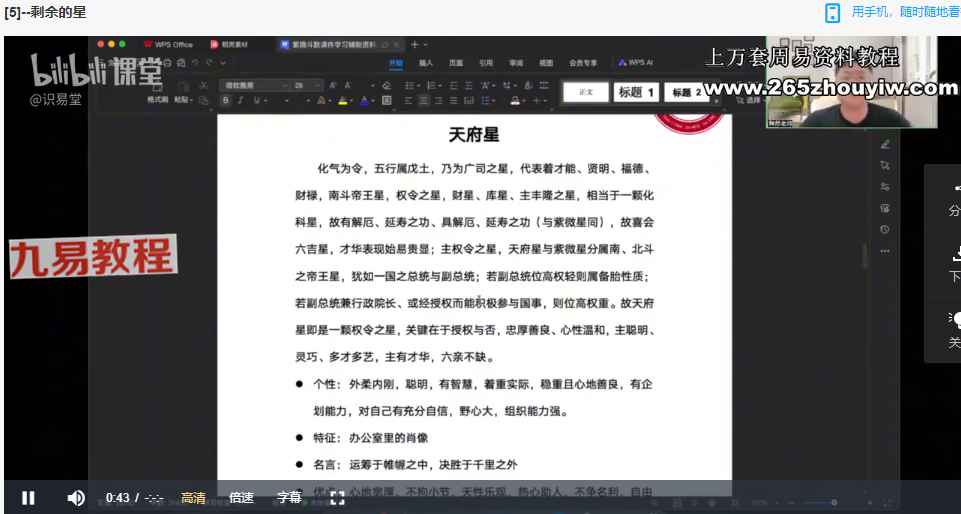Switch to the WPS Office home tab
The image size is (961, 514).
tap(169, 45)
